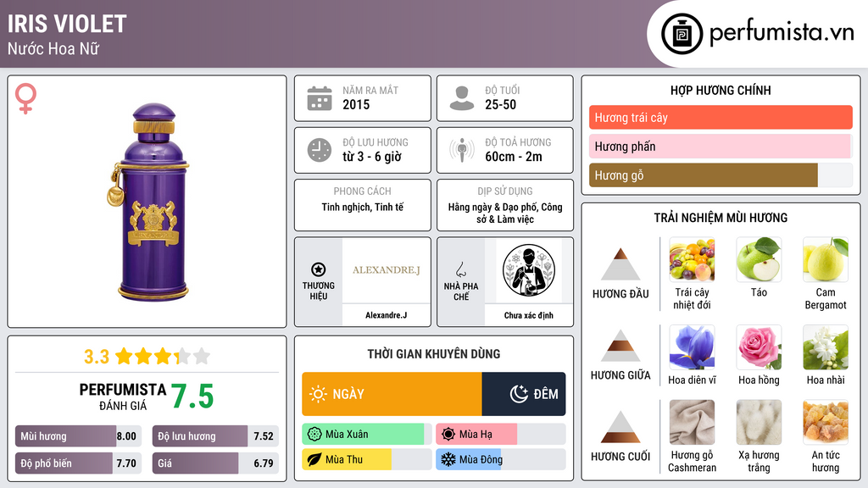Click the launch year value 2015
Viewport: 868px width, 488px height.
[356, 104]
